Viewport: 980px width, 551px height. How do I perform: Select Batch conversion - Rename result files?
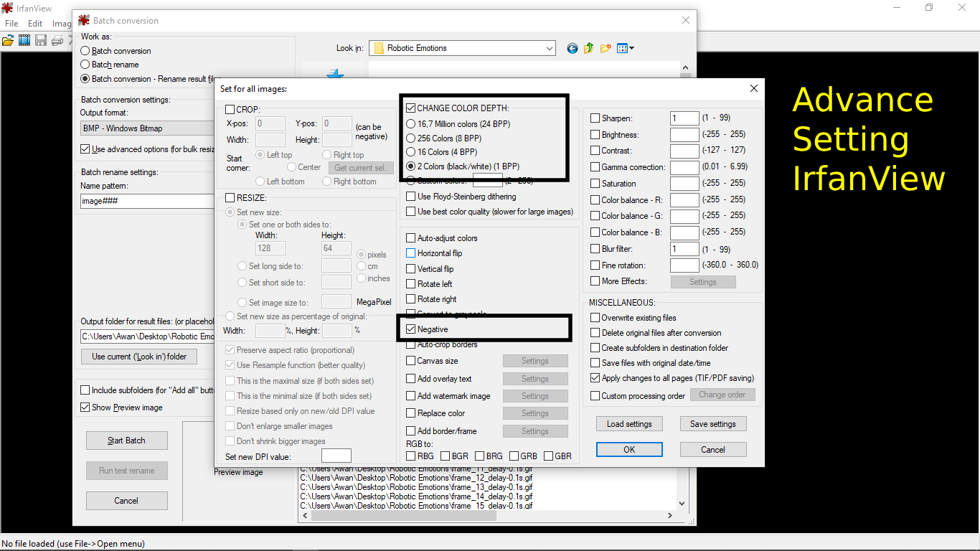[85, 79]
